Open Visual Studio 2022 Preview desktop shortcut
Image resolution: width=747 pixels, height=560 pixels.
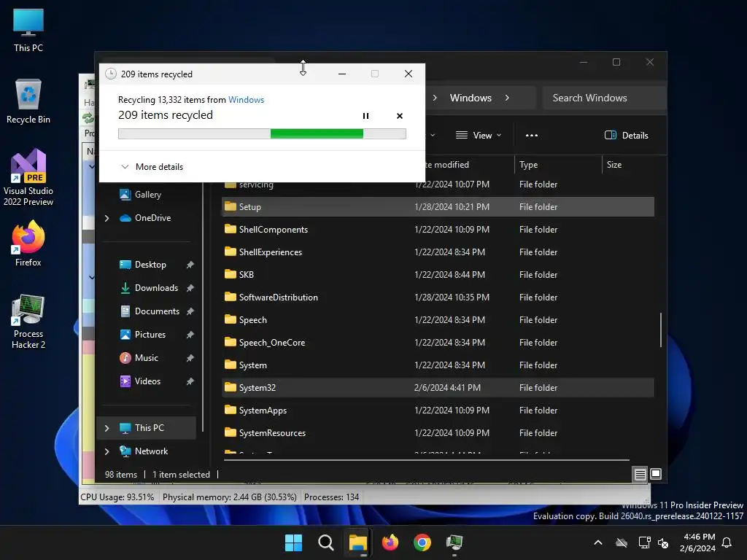click(x=28, y=177)
